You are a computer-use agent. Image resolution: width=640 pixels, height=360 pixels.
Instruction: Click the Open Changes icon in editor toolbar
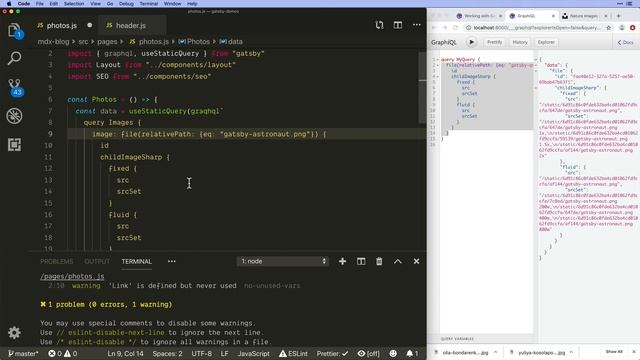pyautogui.click(x=379, y=25)
